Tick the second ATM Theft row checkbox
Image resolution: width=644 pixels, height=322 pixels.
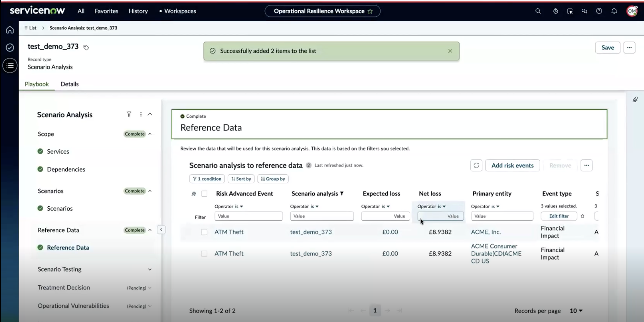tap(204, 254)
